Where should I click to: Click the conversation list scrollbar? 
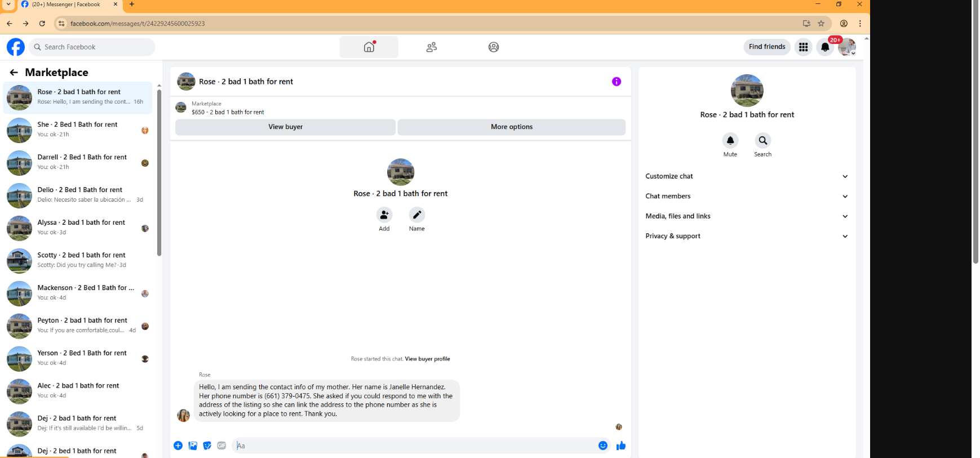point(159,172)
